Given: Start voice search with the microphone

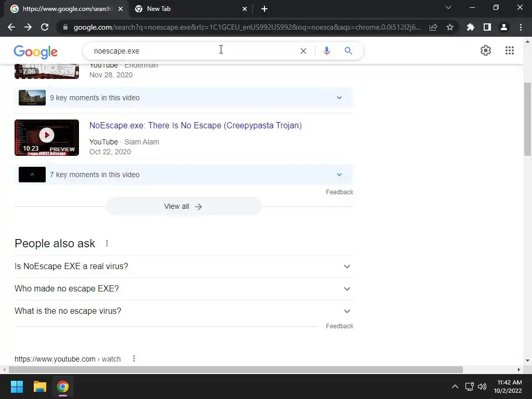Looking at the screenshot, I should coord(327,51).
